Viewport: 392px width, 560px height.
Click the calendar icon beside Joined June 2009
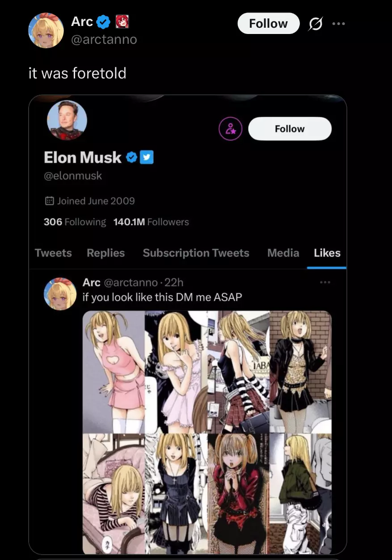click(x=50, y=201)
